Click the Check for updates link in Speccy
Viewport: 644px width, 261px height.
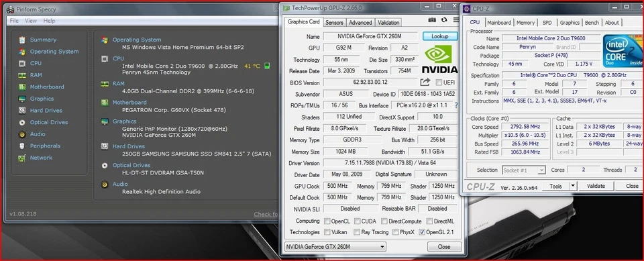266,214
